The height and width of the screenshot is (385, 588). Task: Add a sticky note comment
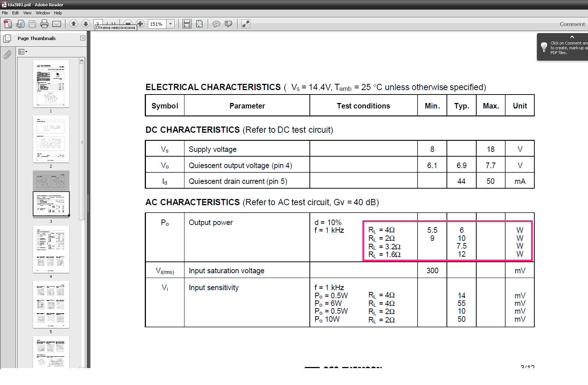[216, 24]
